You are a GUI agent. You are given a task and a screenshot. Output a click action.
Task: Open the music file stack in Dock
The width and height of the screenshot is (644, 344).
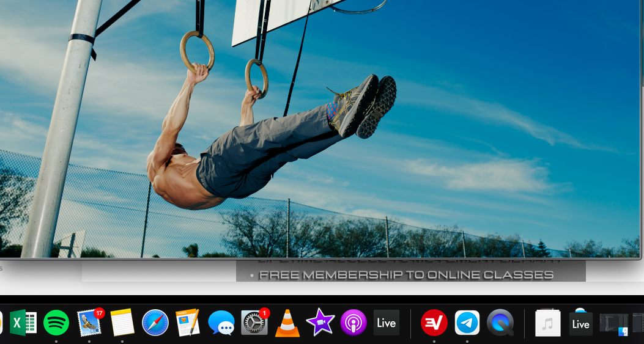click(548, 323)
